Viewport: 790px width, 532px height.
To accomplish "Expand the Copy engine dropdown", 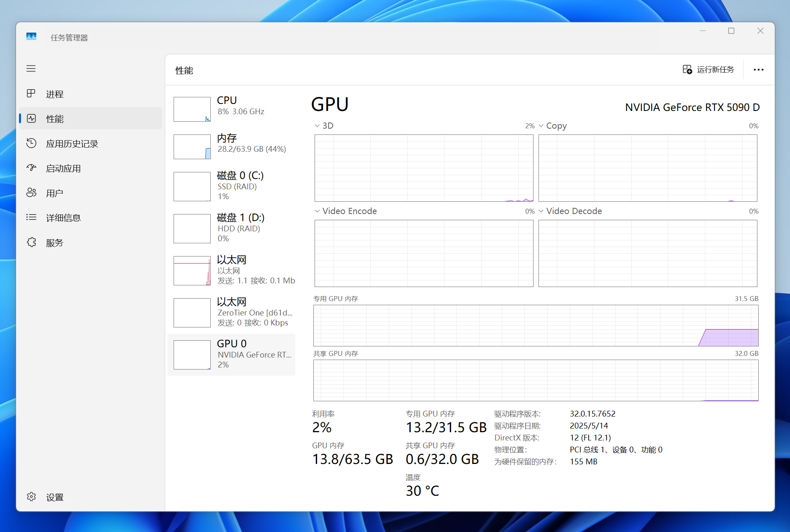I will click(x=541, y=126).
